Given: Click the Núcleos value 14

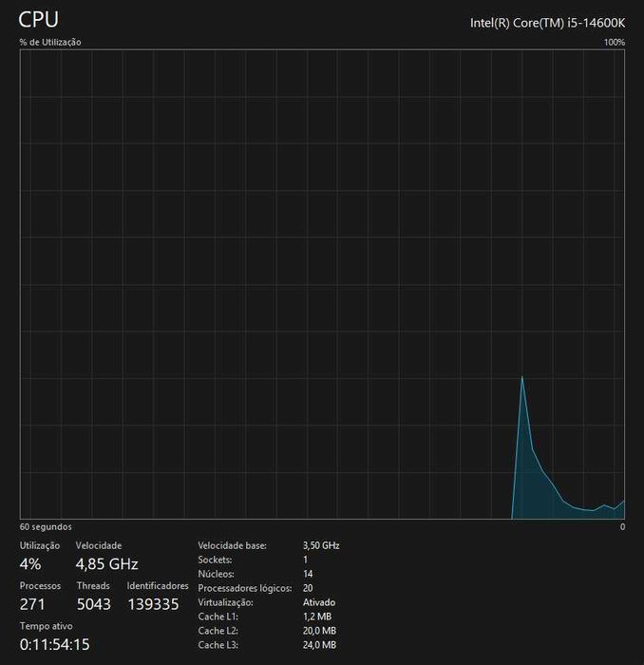Looking at the screenshot, I should [308, 574].
